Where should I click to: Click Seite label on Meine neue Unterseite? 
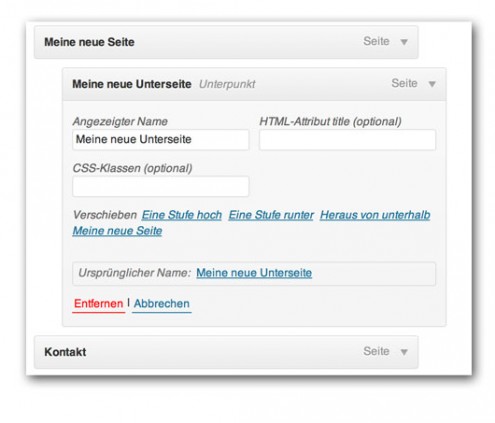[x=404, y=83]
